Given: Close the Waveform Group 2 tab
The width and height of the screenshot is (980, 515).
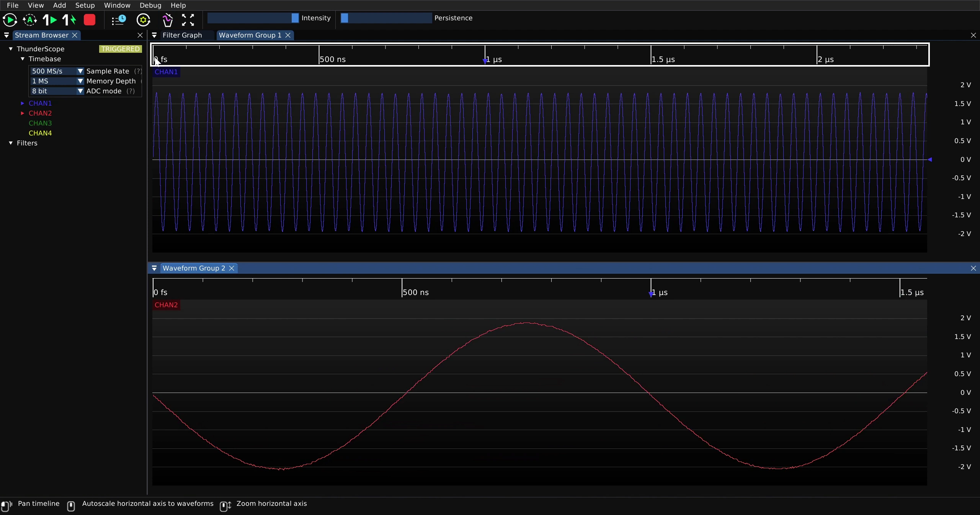Looking at the screenshot, I should pos(232,268).
